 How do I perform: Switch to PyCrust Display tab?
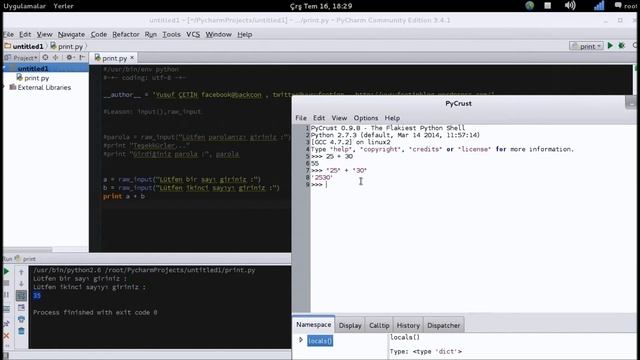[350, 325]
